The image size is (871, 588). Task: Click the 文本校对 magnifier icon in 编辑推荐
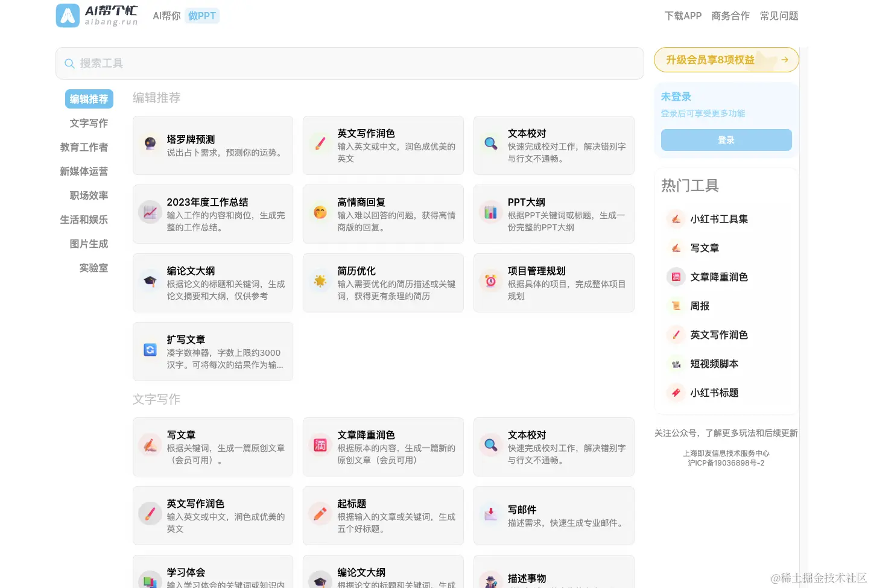(x=491, y=144)
